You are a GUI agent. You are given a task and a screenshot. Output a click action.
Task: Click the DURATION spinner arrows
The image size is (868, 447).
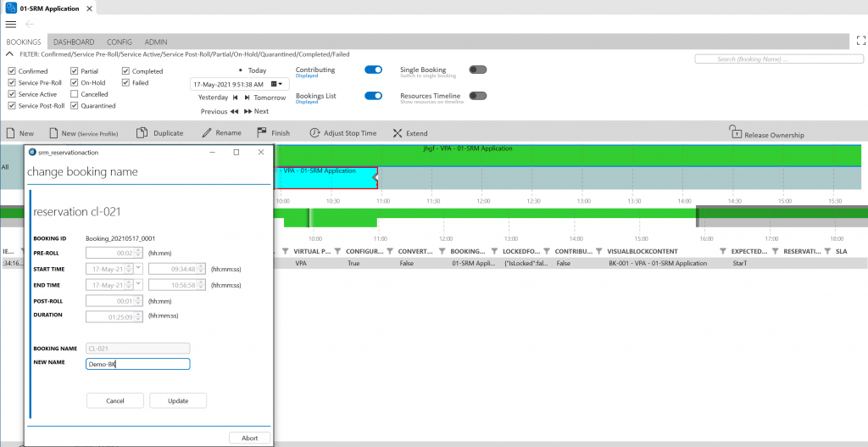140,317
